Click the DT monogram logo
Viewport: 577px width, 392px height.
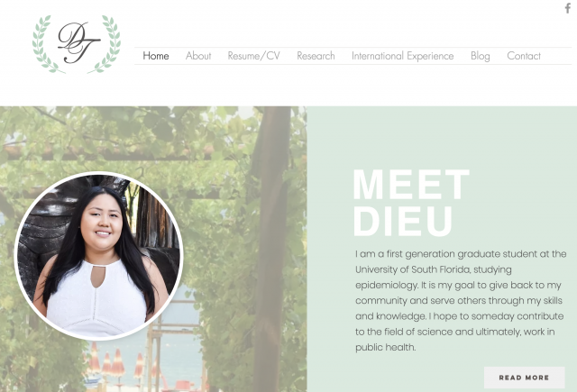coord(78,42)
